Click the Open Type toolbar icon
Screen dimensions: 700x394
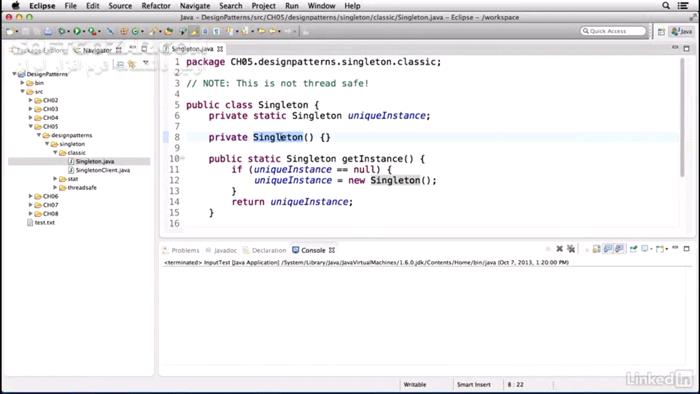pyautogui.click(x=153, y=31)
